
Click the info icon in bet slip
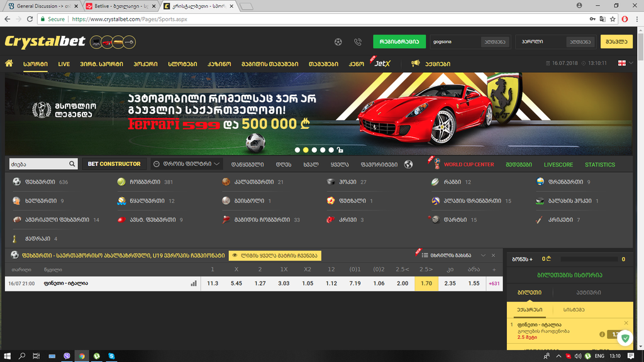click(602, 334)
